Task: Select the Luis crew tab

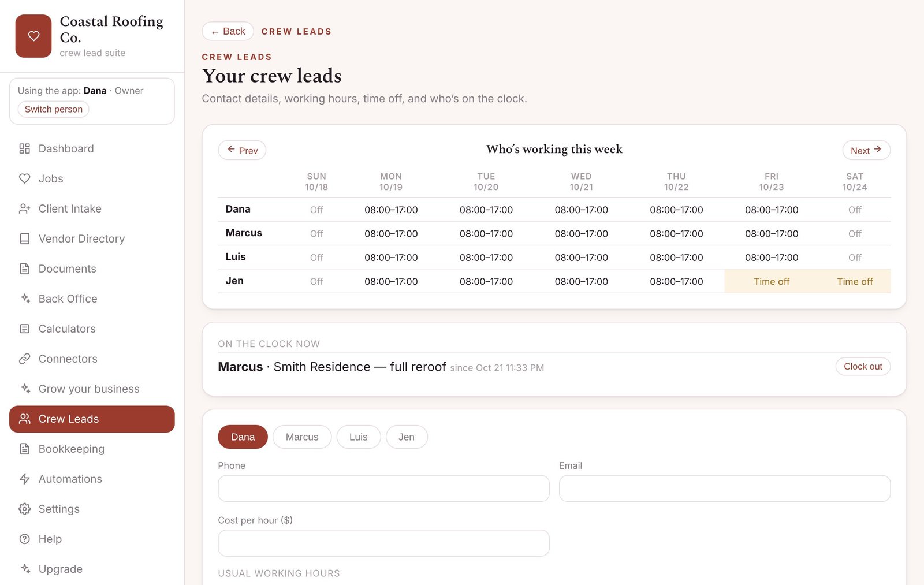Action: pos(358,437)
